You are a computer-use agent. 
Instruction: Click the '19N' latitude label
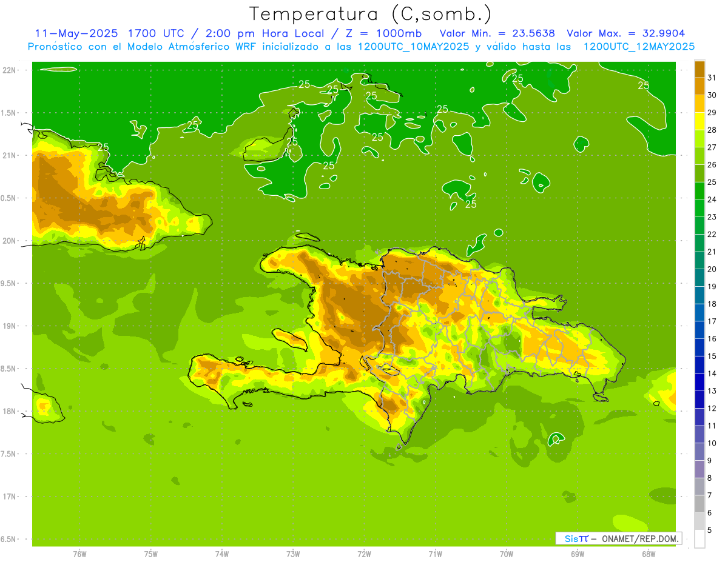10,326
